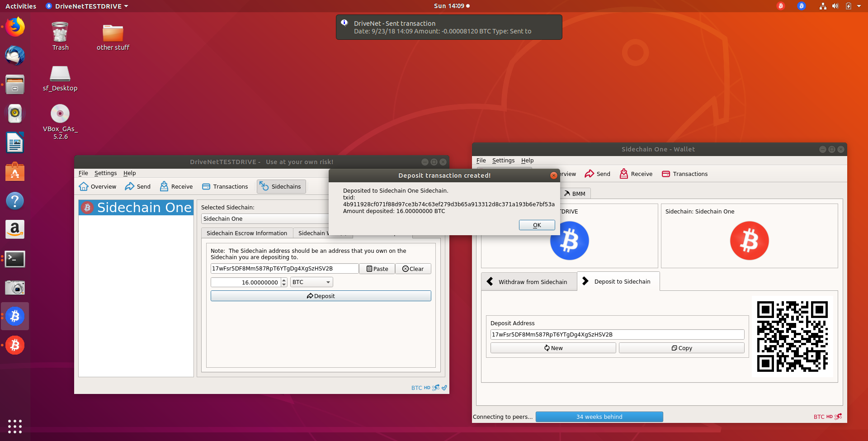Show applications grid button

15,426
